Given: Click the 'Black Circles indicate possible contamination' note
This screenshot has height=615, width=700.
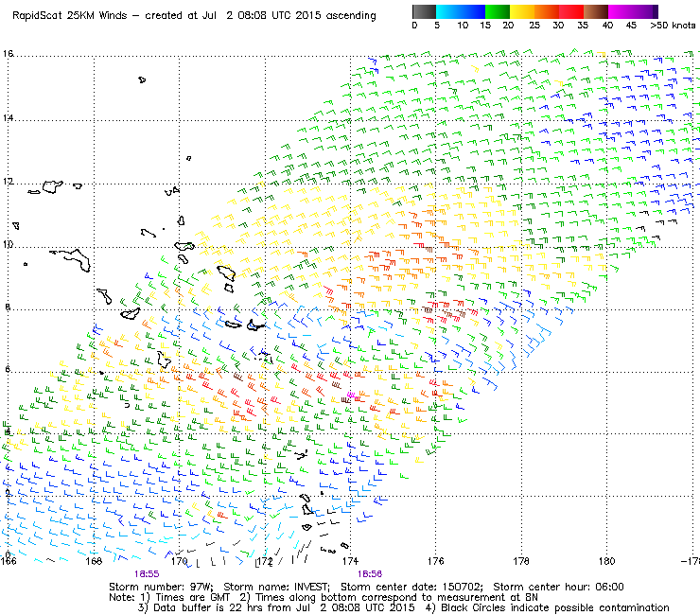Looking at the screenshot, I should click(x=555, y=607).
